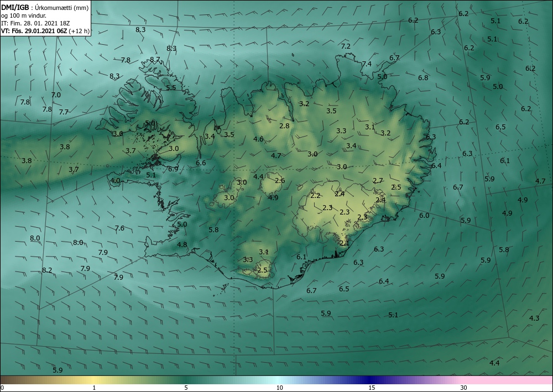This screenshot has width=553, height=392.
Task: Select the 4.8 value on Reykjanes
Action: coord(182,244)
